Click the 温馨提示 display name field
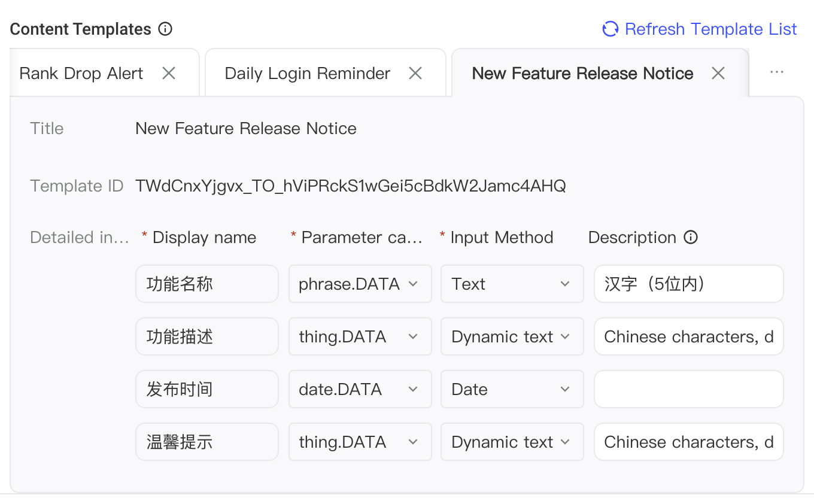814x504 pixels. [x=207, y=442]
